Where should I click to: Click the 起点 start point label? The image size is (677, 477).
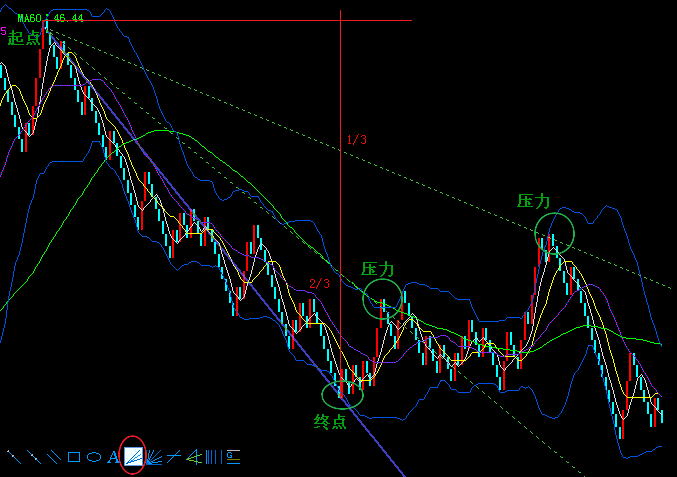click(x=24, y=37)
